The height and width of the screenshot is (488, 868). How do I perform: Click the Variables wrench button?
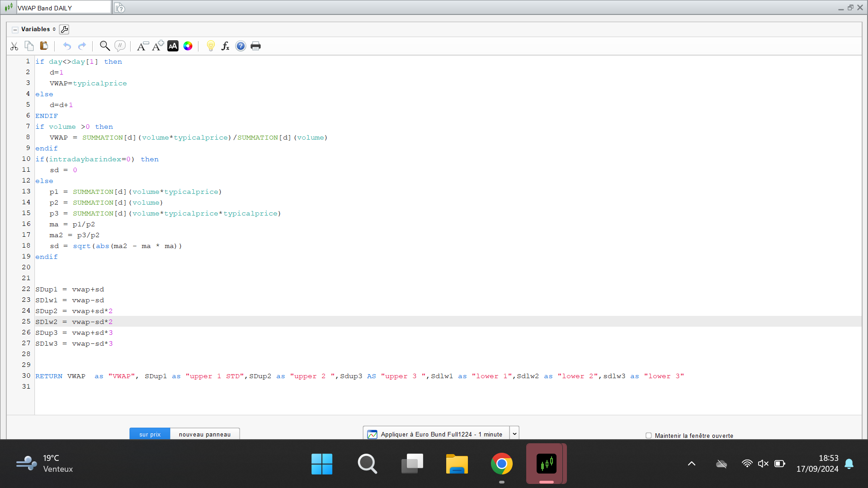tap(64, 29)
